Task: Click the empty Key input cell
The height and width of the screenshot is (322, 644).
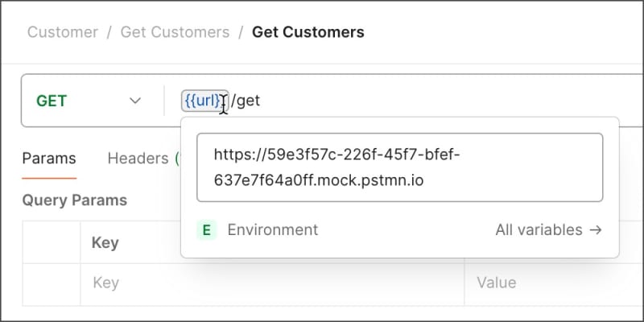Action: pyautogui.click(x=129, y=283)
